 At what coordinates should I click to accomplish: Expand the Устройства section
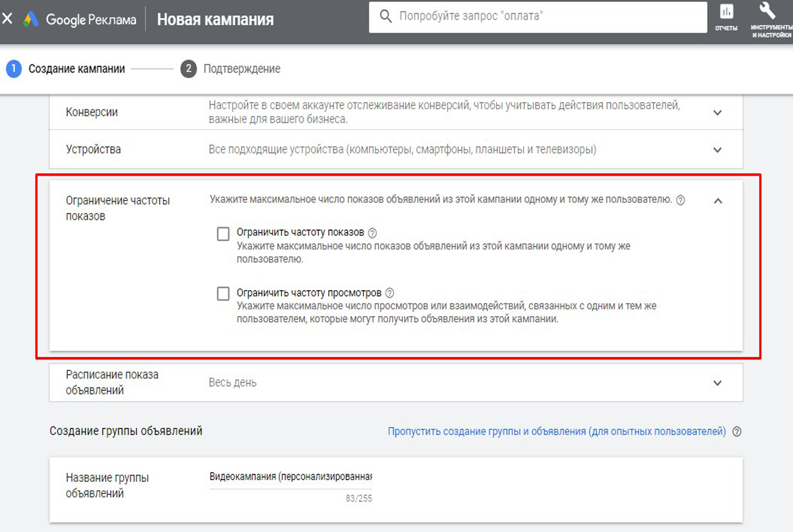coord(717,150)
